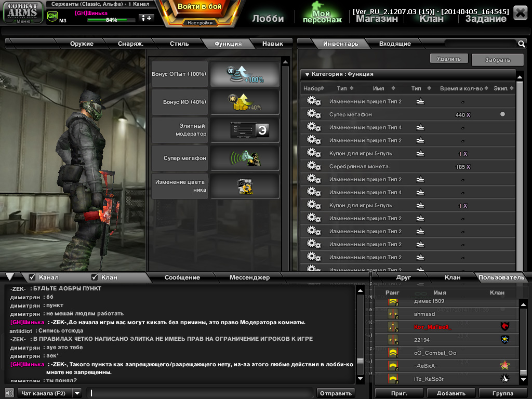Click up arrow of inventory scrollbar
Screen dimensions: 532x399
coord(520,77)
